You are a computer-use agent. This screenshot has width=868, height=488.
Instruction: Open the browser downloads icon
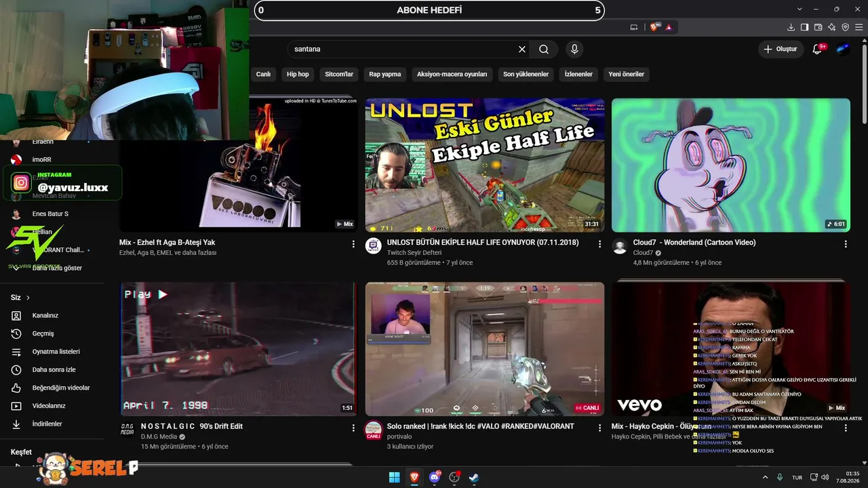(x=791, y=27)
